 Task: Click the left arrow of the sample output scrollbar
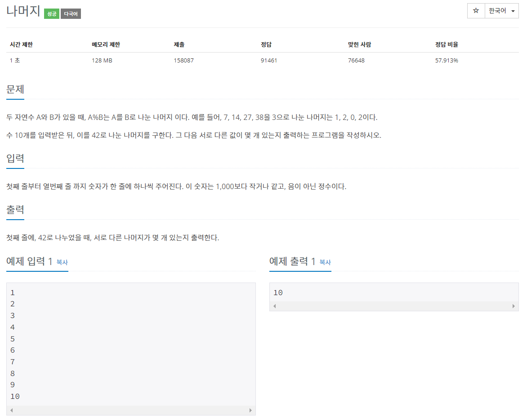click(x=273, y=306)
